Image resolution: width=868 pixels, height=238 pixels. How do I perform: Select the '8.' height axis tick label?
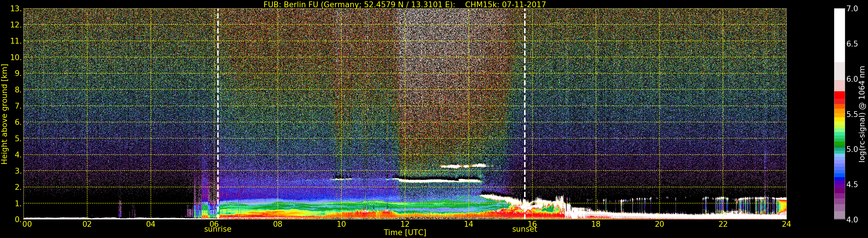tap(18, 90)
